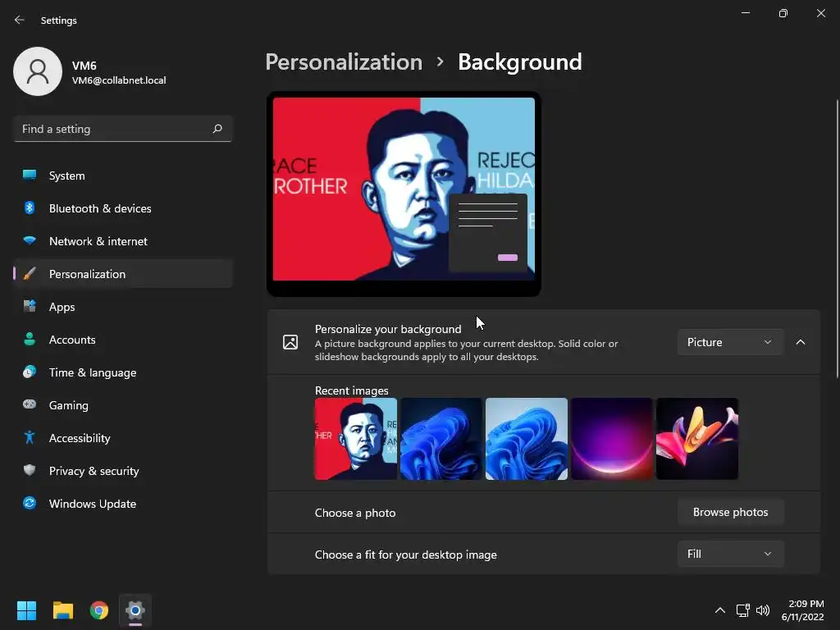Open File Explorer from the taskbar
Image resolution: width=840 pixels, height=630 pixels.
pos(62,610)
